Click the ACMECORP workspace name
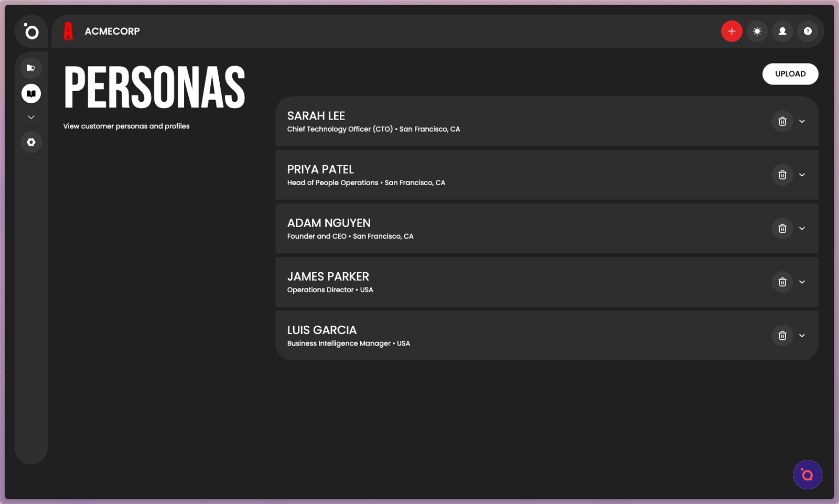839x504 pixels. coord(112,31)
